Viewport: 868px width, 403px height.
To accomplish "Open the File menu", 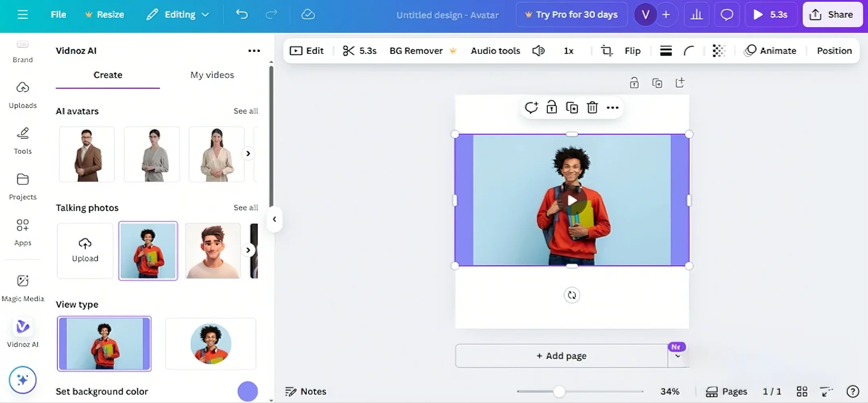I will pos(58,14).
